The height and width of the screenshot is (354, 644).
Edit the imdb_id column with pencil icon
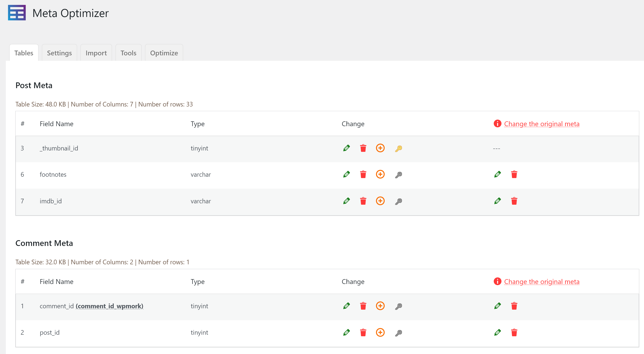346,201
